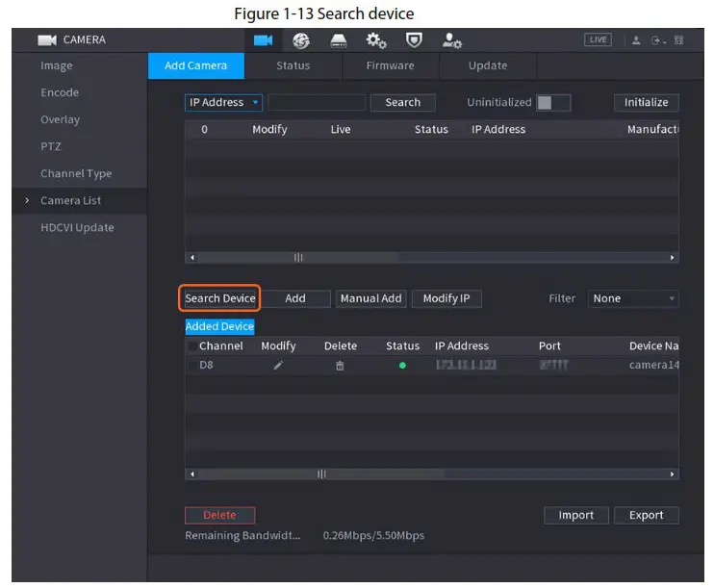Click the search text input field

[x=317, y=102]
